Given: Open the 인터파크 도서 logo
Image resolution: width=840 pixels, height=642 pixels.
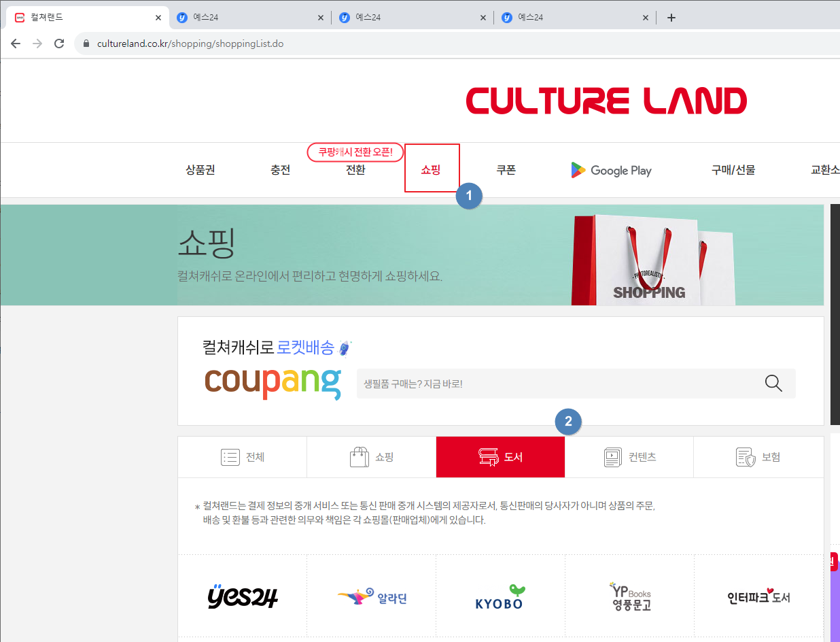Looking at the screenshot, I should point(758,597).
